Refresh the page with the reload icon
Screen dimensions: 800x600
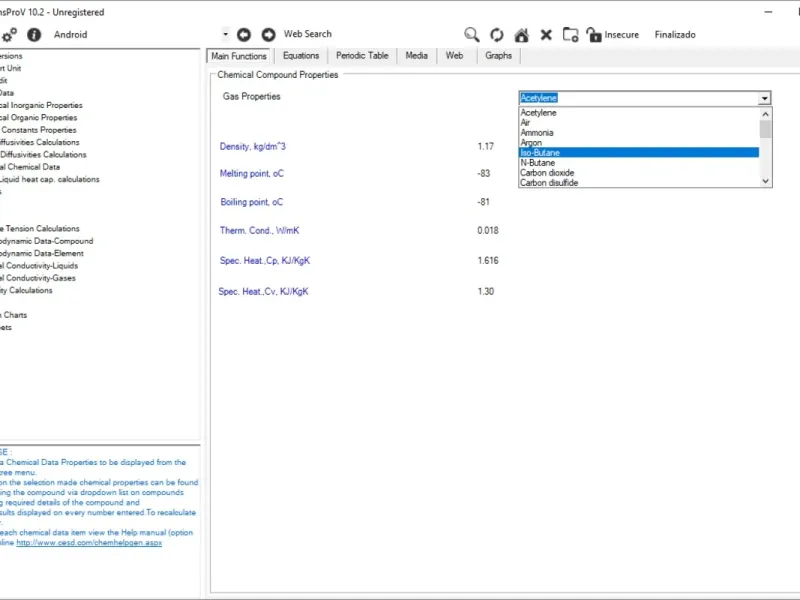497,34
